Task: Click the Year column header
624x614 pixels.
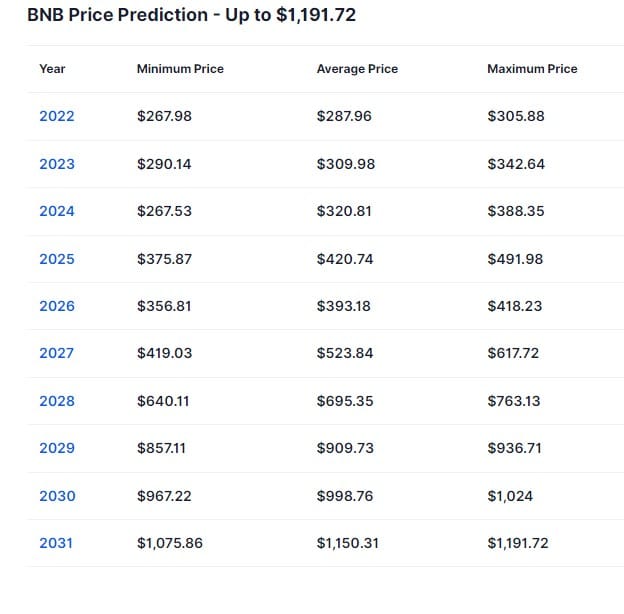Action: [52, 69]
